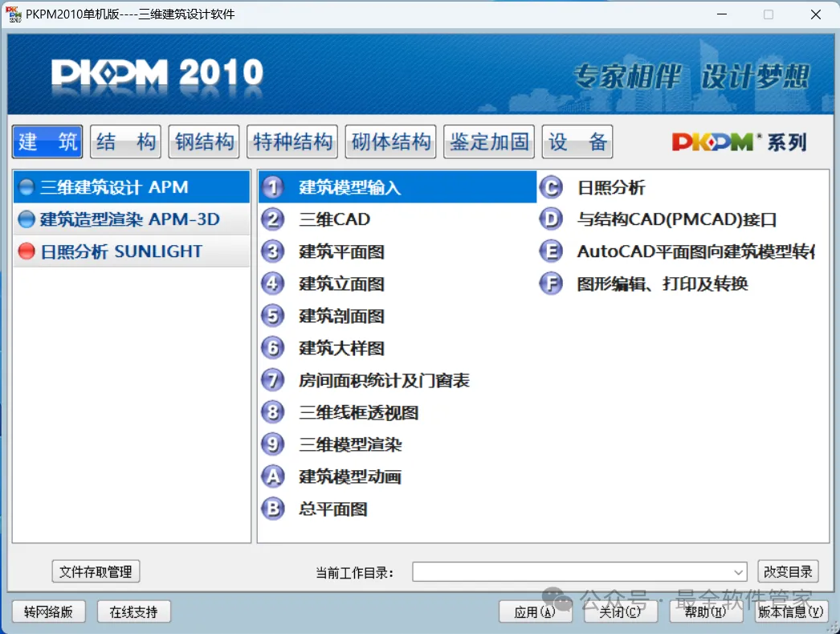Click the letter A icon beside 建筑模型动画
The height and width of the screenshot is (634, 840).
coord(273,477)
